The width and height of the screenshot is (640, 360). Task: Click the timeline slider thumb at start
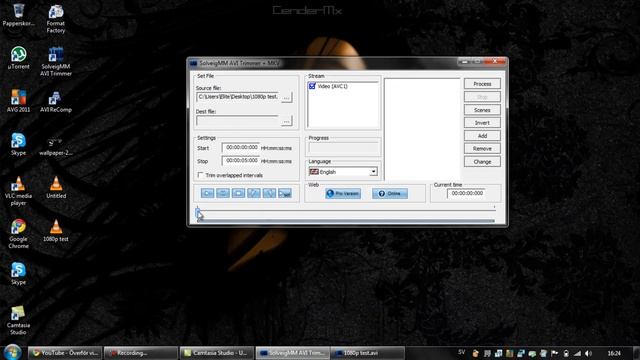[198, 212]
